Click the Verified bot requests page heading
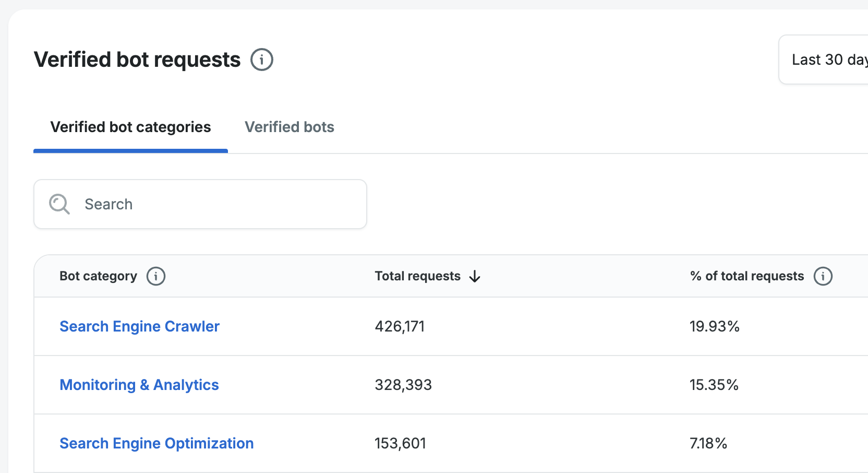The image size is (868, 473). pos(137,60)
